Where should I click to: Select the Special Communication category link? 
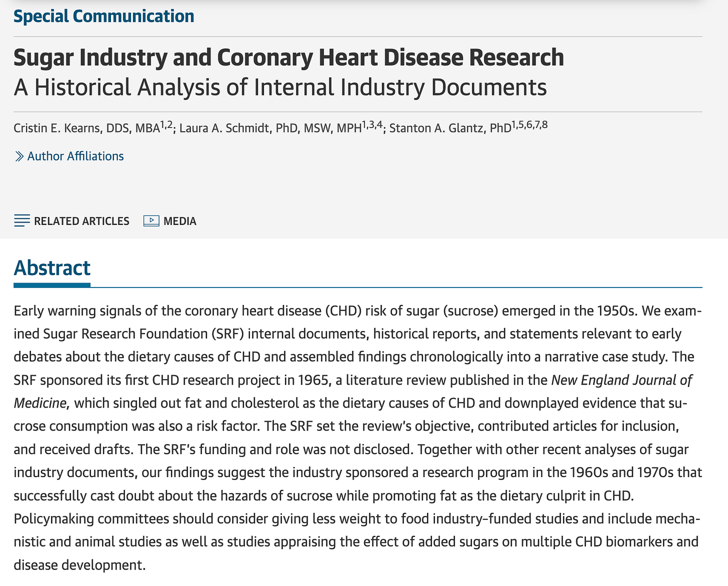click(103, 16)
